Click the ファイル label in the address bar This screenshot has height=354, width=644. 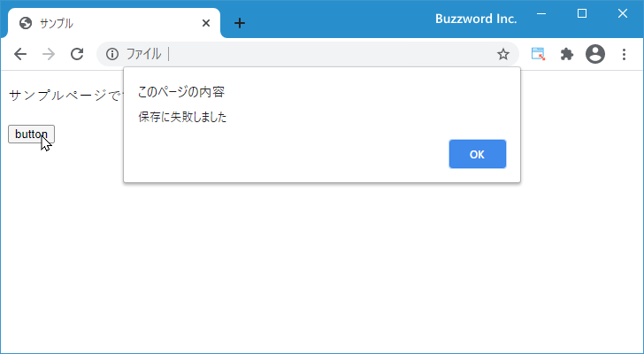(x=143, y=54)
